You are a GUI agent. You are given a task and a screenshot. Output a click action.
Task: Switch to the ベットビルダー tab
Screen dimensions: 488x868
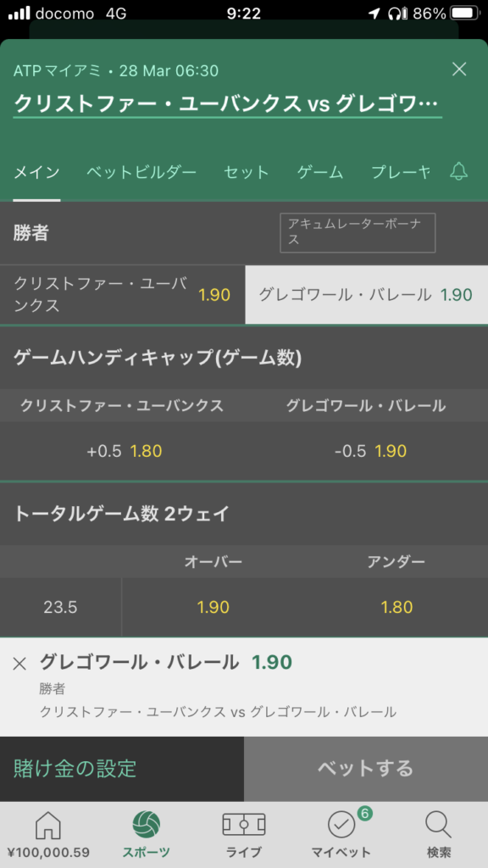(141, 172)
